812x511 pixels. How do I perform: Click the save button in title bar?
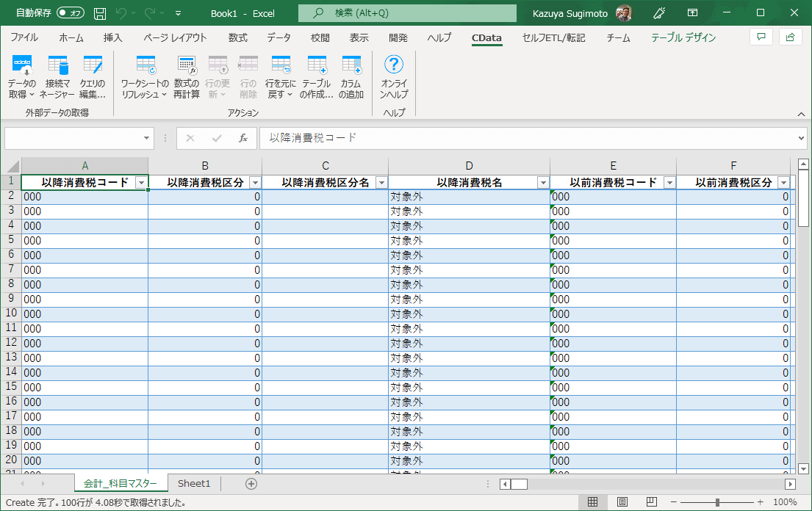click(100, 13)
